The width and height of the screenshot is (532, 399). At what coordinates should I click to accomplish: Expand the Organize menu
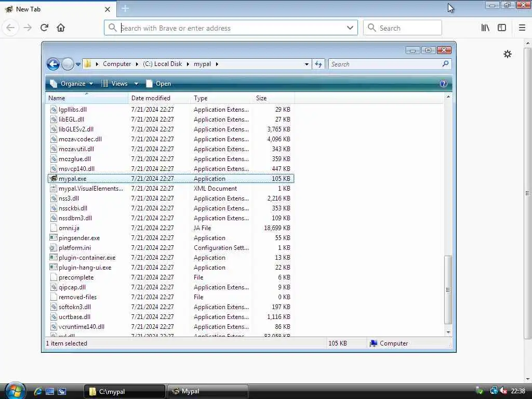click(x=72, y=84)
